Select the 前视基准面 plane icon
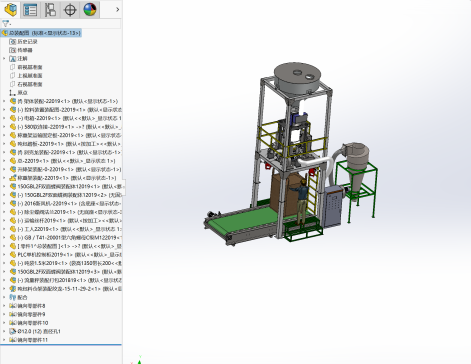Image resolution: width=471 pixels, height=364 pixels. [x=13, y=67]
